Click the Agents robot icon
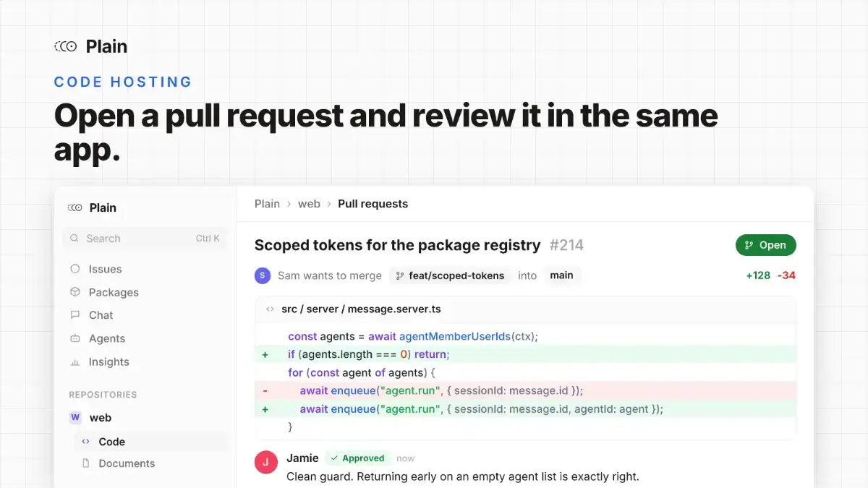The height and width of the screenshot is (488, 868). coord(75,338)
